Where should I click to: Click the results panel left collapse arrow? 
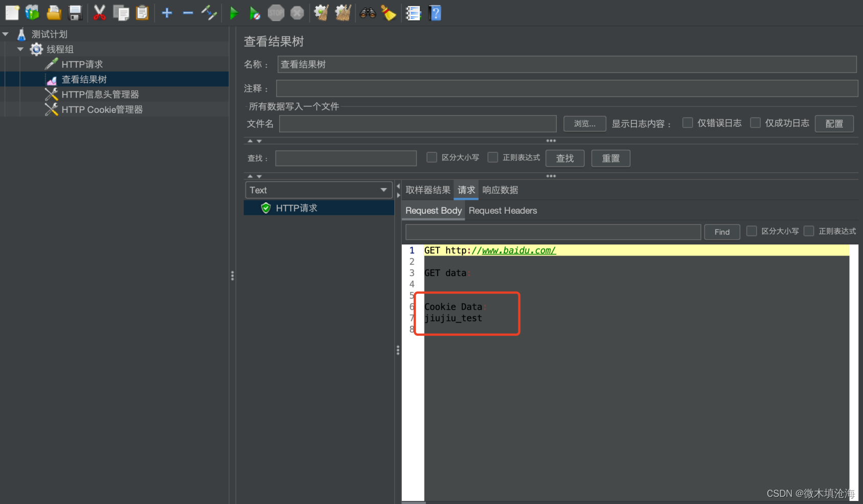tap(398, 187)
